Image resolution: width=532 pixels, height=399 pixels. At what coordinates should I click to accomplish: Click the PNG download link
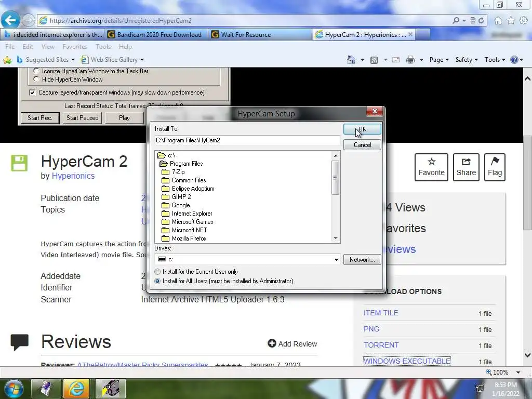coord(371,329)
